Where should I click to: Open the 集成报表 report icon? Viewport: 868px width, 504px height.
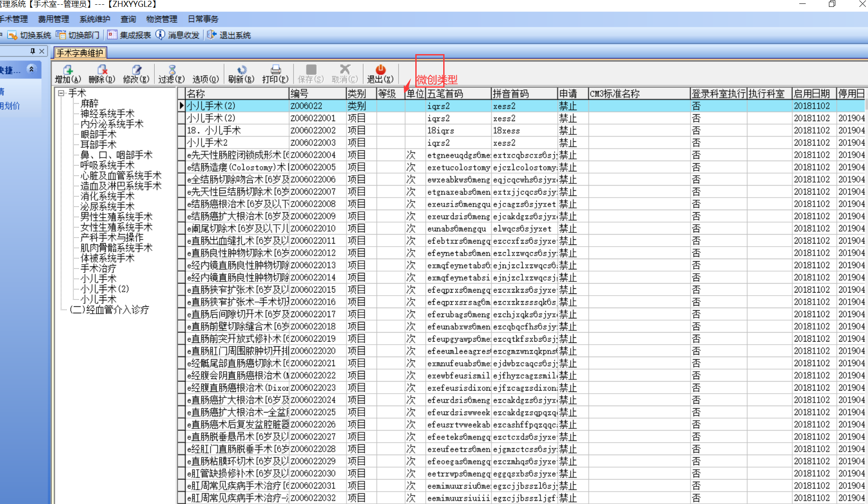click(112, 35)
